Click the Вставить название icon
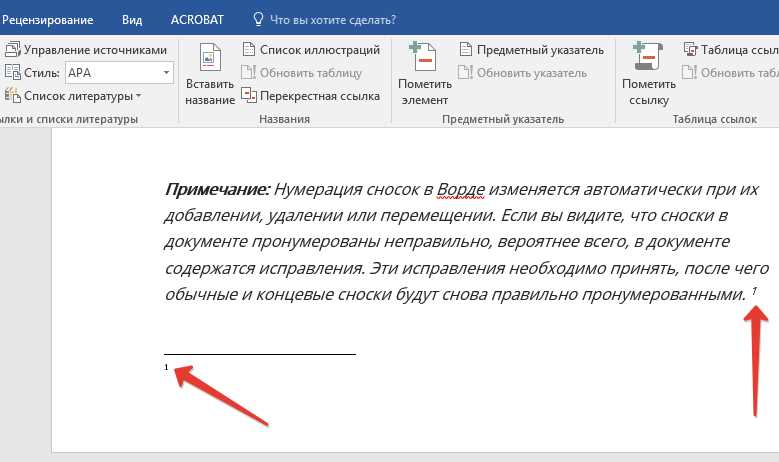 point(210,57)
